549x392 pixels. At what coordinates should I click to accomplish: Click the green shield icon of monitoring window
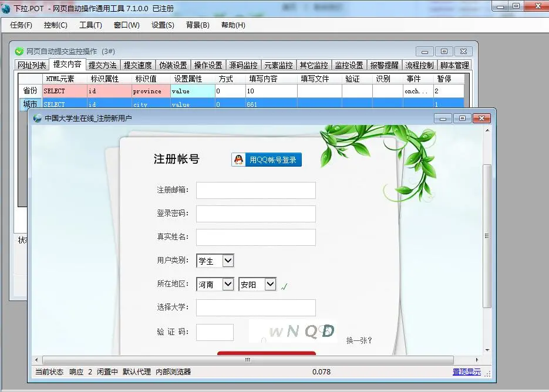click(x=19, y=52)
